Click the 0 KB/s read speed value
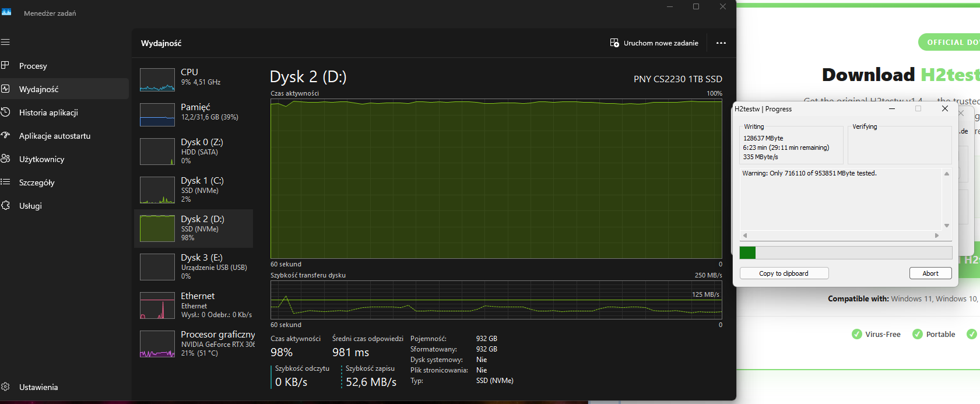The height and width of the screenshot is (404, 980). click(x=291, y=382)
